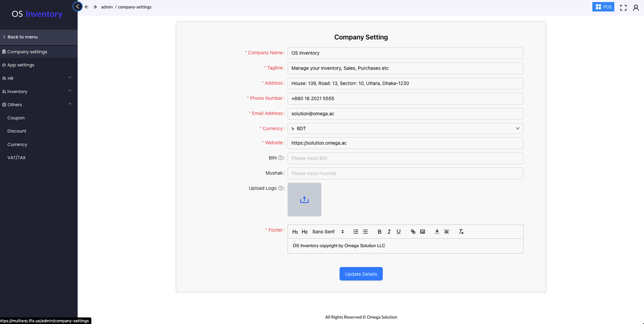The height and width of the screenshot is (324, 644).
Task: Insert an image in footer editor
Action: click(422, 232)
